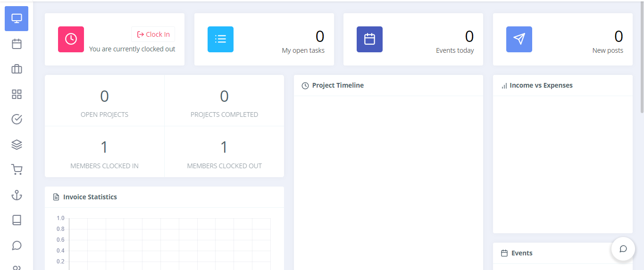Select the four-squares grid icon in sidebar
The width and height of the screenshot is (644, 270).
17,94
